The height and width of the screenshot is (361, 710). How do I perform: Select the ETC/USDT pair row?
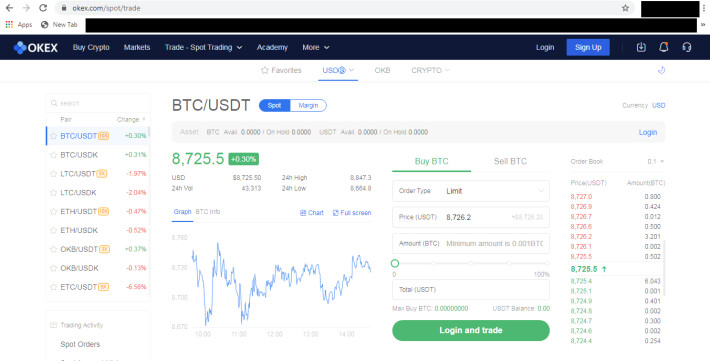[98, 287]
